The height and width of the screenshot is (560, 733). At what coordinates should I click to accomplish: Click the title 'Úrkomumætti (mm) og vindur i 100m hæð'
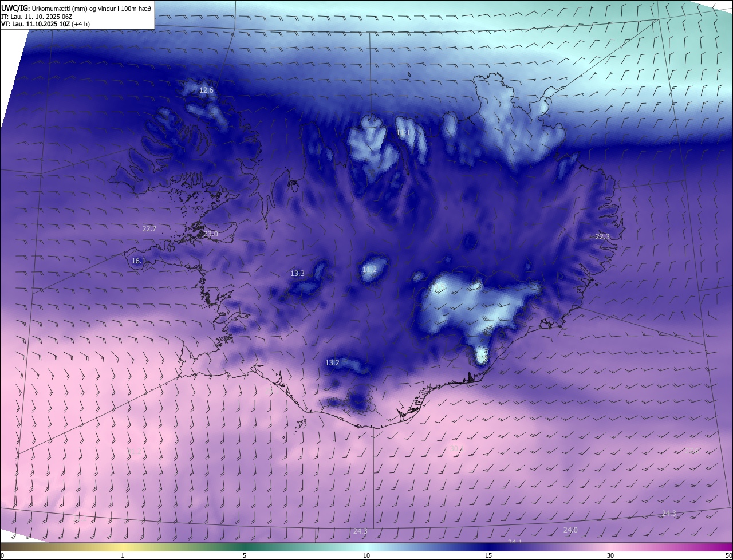coord(91,8)
